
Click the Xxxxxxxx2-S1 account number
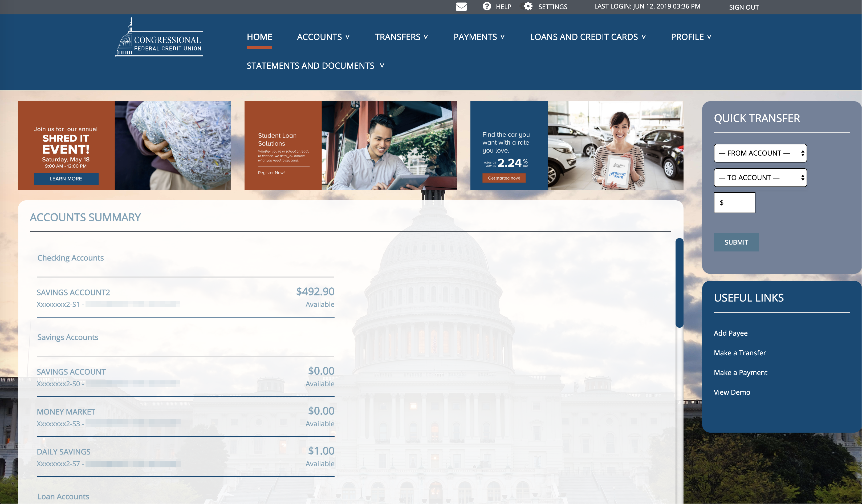[58, 304]
